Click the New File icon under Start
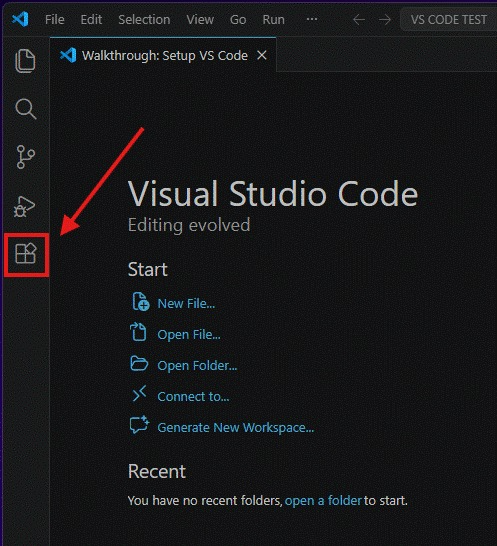The image size is (497, 546). [x=140, y=302]
